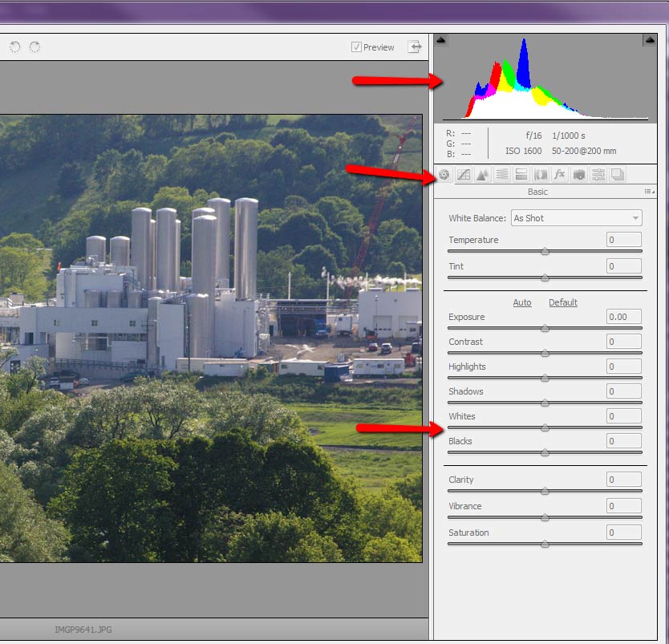Switch to HSL / Grayscale panel
The width and height of the screenshot is (669, 644).
[502, 174]
